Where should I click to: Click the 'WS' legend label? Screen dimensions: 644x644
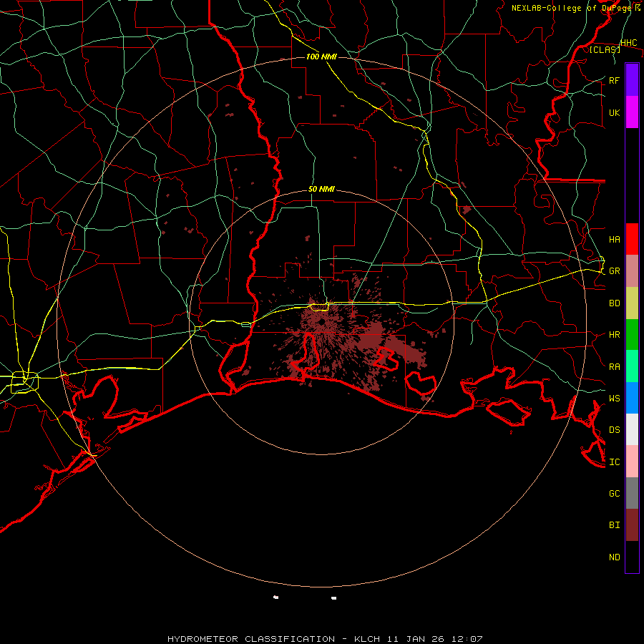(614, 398)
